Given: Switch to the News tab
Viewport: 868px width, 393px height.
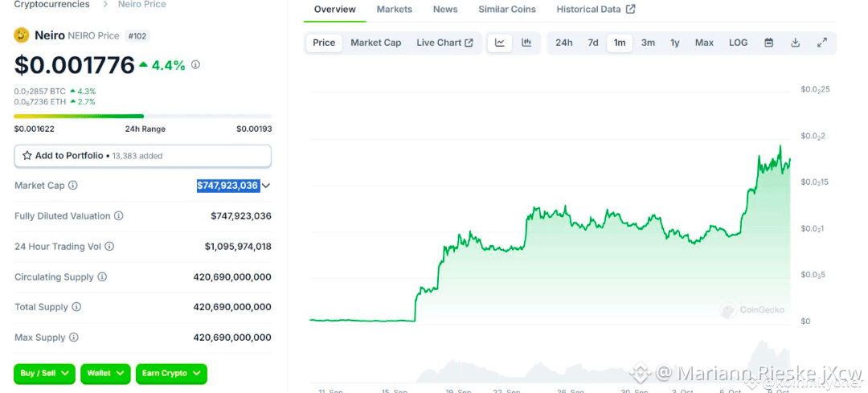Looking at the screenshot, I should pos(445,10).
